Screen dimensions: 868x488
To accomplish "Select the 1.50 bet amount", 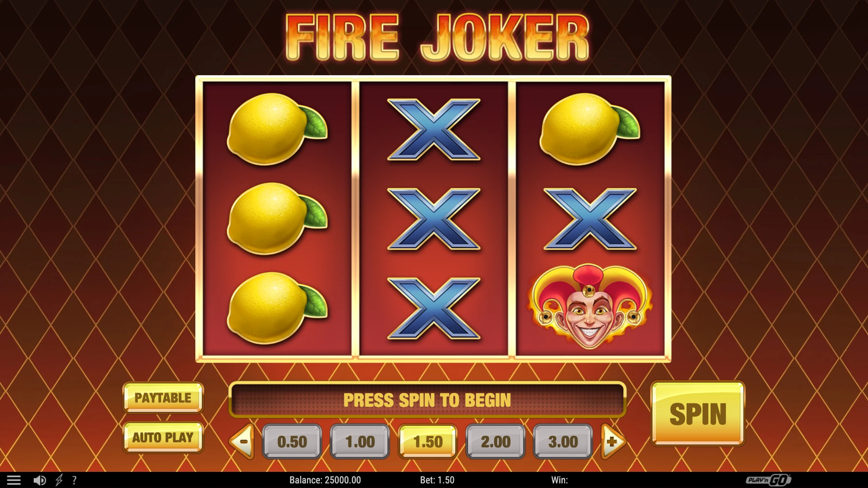I will 428,441.
